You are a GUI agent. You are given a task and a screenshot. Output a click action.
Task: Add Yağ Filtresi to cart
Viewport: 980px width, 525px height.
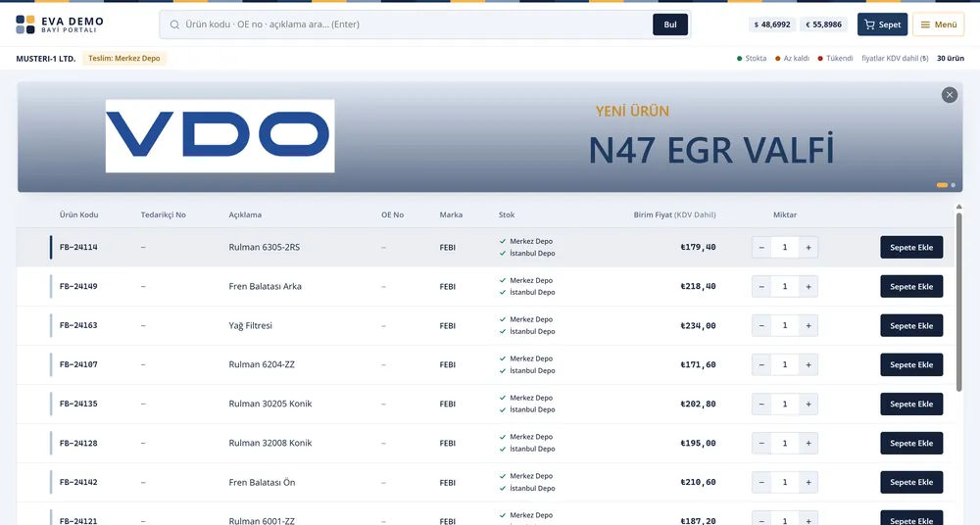click(911, 325)
